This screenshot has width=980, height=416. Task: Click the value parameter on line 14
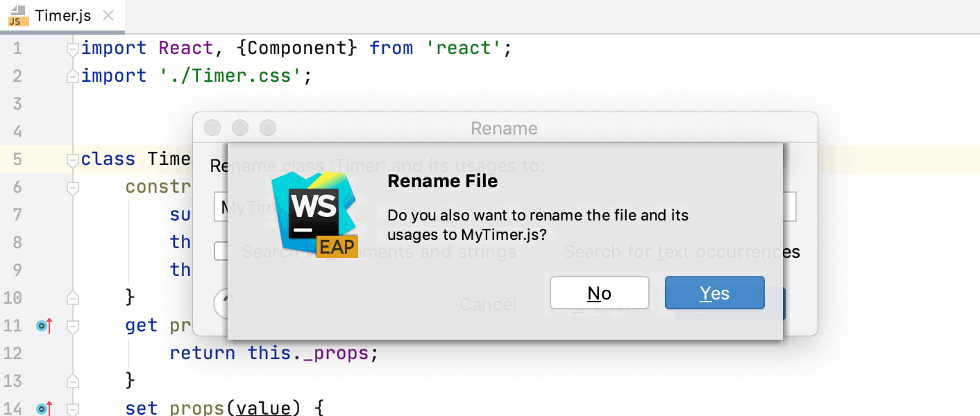(264, 409)
